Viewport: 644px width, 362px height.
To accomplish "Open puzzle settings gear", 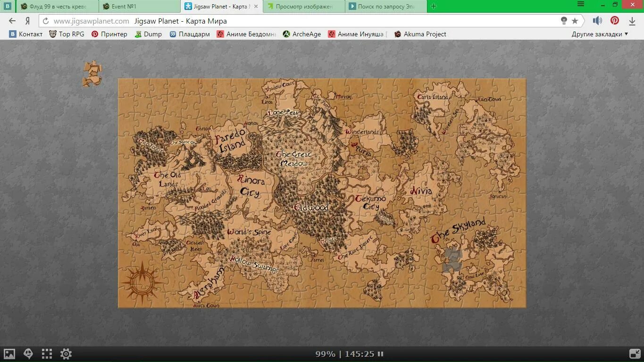I will point(66,354).
